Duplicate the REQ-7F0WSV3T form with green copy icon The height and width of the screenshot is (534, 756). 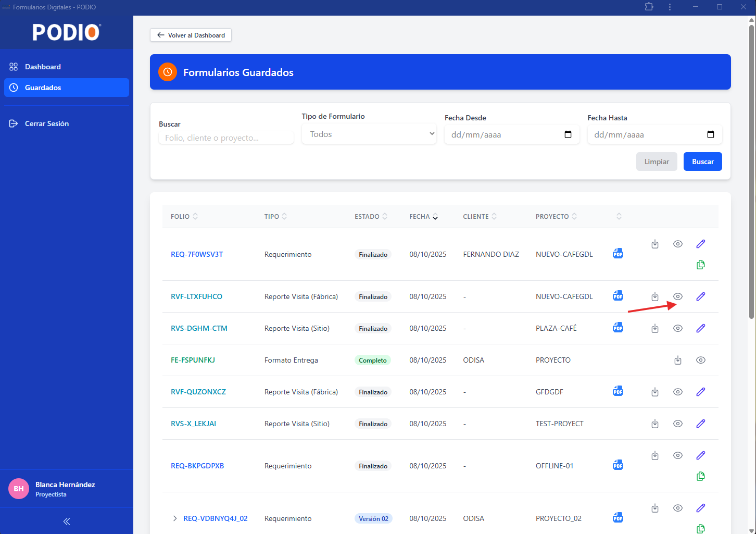coord(701,265)
